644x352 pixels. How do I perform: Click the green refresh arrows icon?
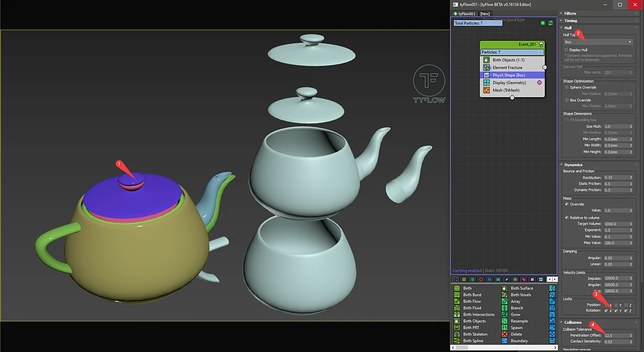click(551, 23)
